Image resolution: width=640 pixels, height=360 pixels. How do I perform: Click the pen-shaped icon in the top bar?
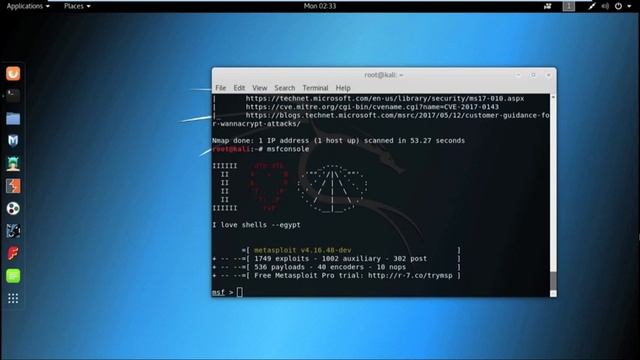pyautogui.click(x=591, y=6)
